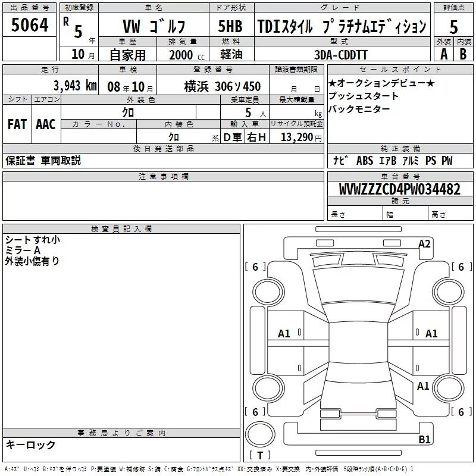Click エアB in the 純正装備 row

pos(388,160)
